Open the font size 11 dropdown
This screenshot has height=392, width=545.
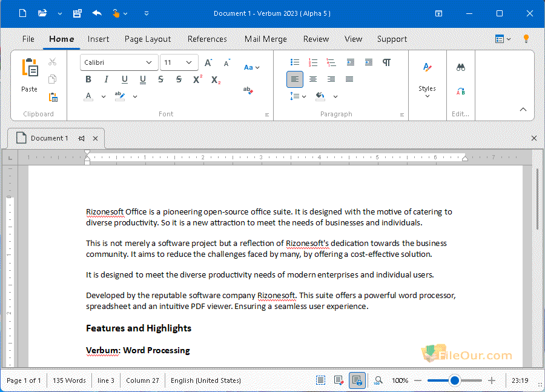(189, 62)
